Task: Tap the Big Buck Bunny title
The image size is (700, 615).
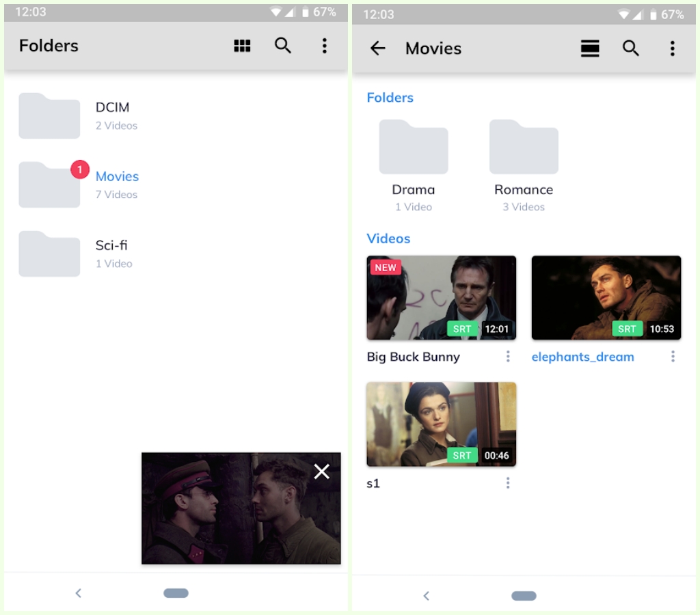Action: click(414, 357)
